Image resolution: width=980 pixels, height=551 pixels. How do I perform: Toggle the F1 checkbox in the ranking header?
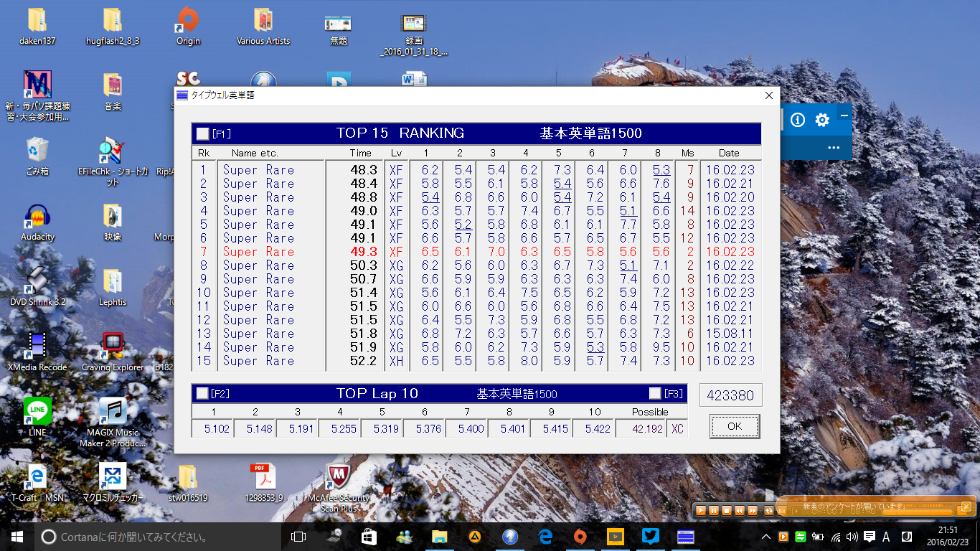coord(203,133)
